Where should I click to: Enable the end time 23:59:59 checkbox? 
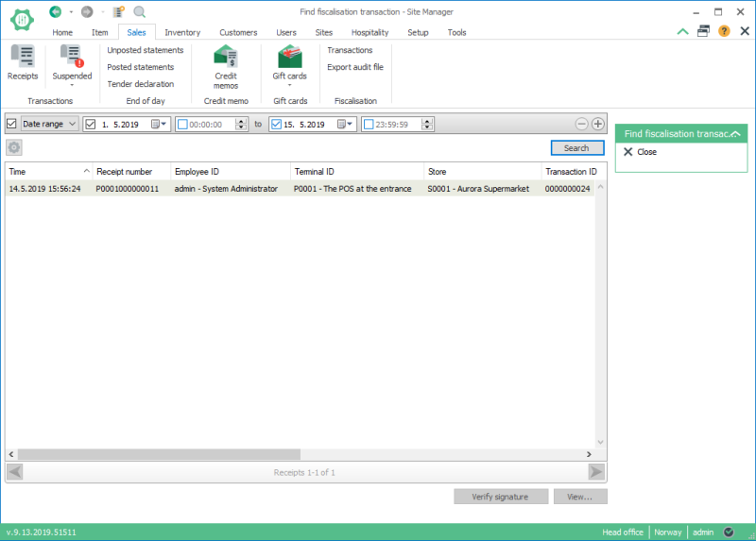coord(368,124)
